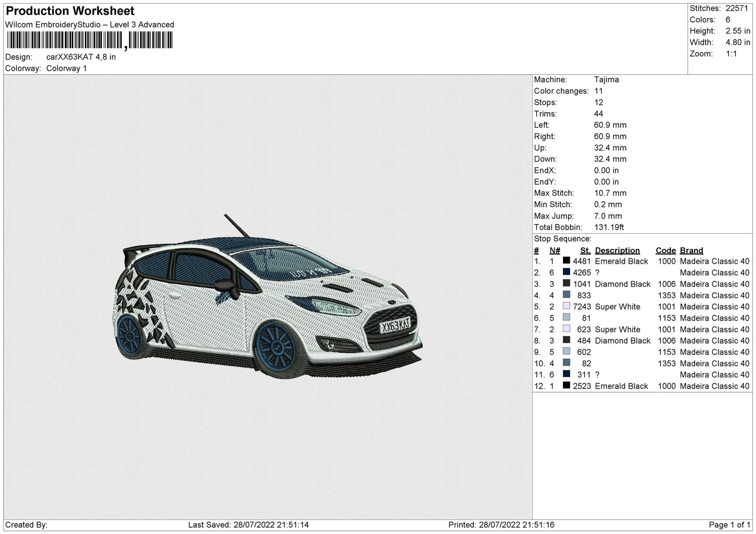This screenshot has height=534, width=756.
Task: Click code '1353' in stop row 4
Action: pos(667,296)
